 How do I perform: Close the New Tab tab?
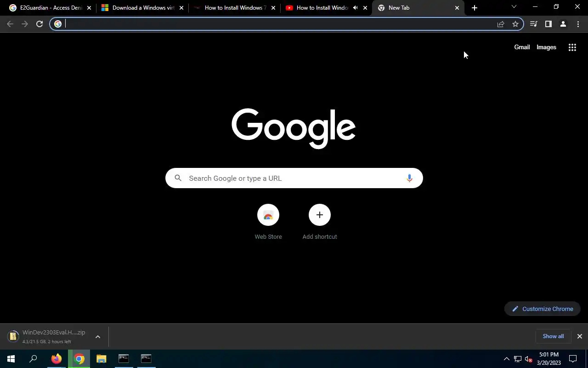point(457,8)
